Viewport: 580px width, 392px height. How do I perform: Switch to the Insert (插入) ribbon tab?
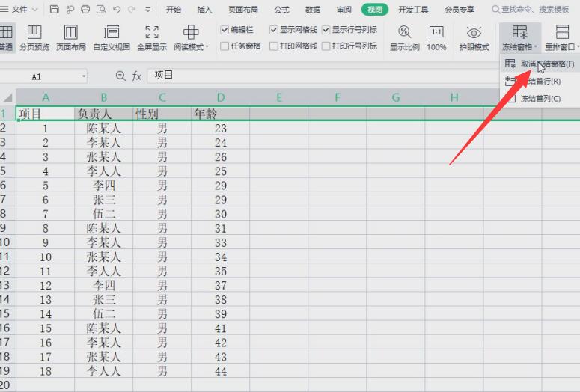204,10
